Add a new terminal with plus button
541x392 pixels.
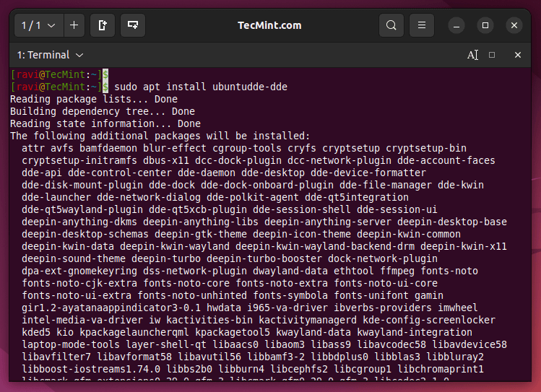[74, 25]
